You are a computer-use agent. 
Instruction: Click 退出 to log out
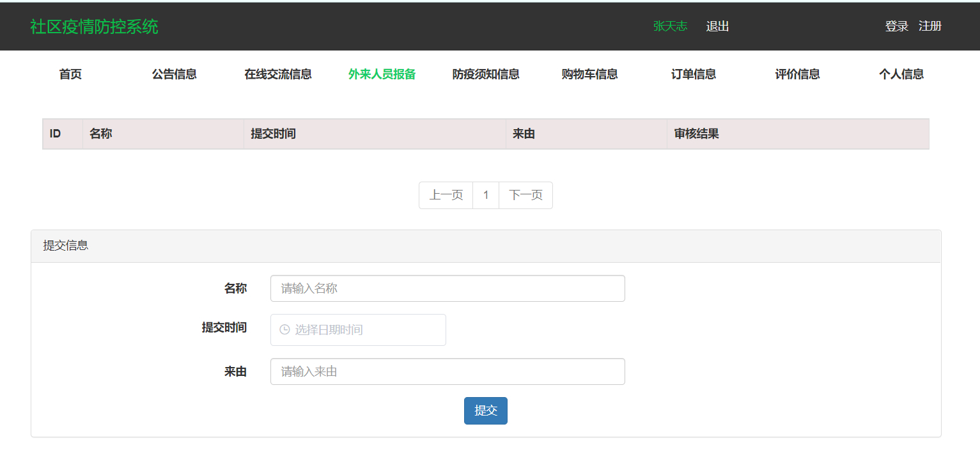(x=717, y=26)
